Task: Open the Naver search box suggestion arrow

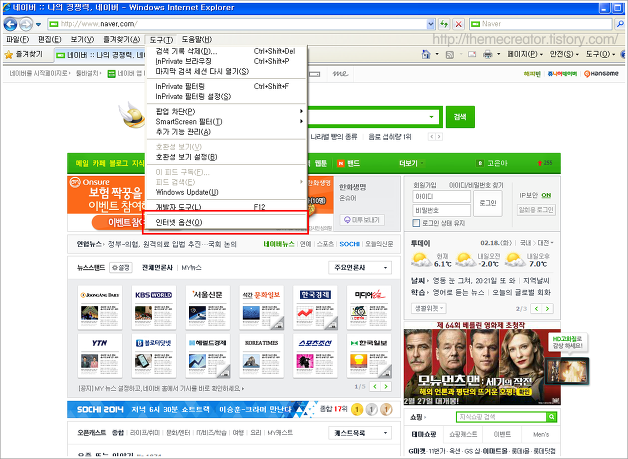Action: (x=431, y=117)
